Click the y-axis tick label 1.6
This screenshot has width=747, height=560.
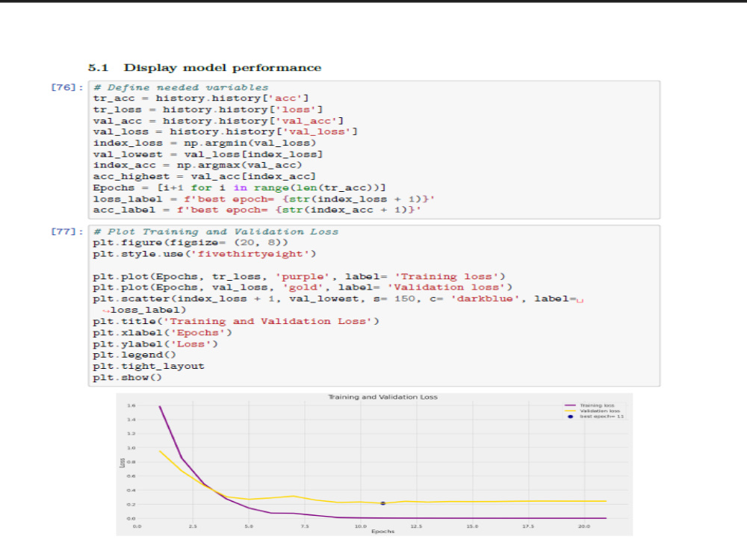pos(131,405)
